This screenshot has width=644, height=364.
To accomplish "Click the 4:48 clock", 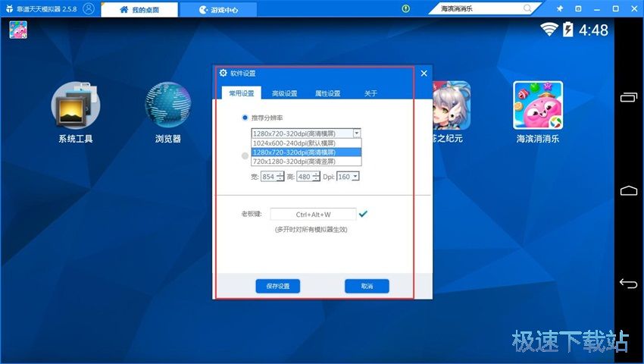I will [593, 30].
